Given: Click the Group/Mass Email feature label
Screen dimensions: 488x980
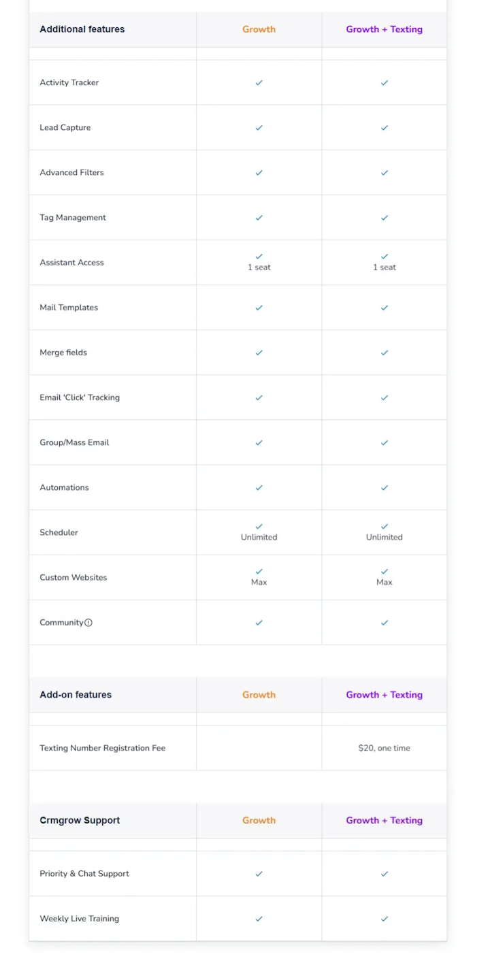Looking at the screenshot, I should coord(74,442).
